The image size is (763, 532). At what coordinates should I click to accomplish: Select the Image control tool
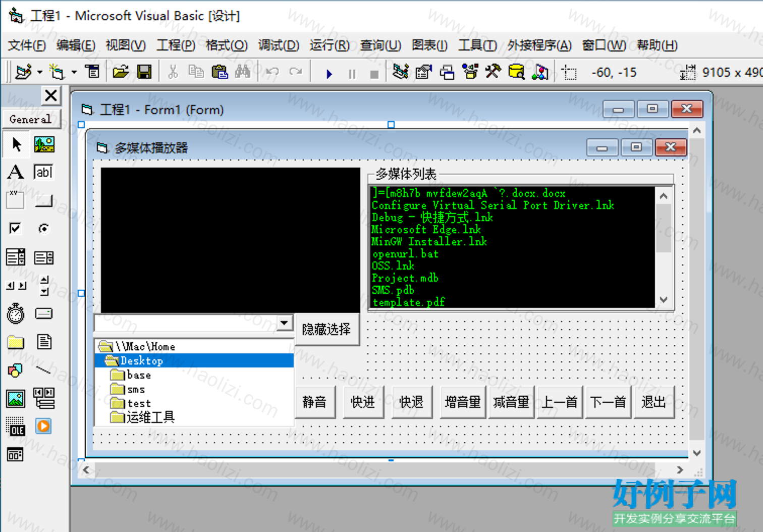click(16, 399)
